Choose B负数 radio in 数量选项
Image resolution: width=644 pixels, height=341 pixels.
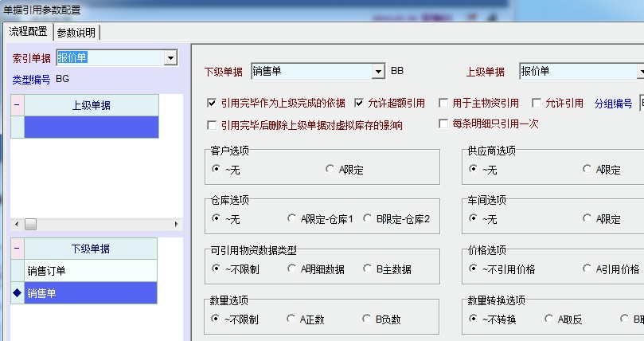tap(368, 319)
